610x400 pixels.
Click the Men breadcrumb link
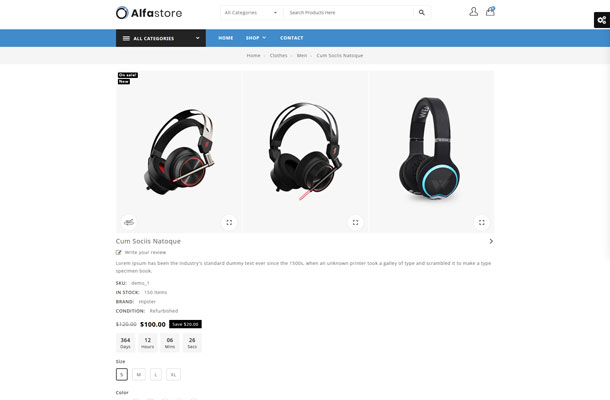pos(302,56)
